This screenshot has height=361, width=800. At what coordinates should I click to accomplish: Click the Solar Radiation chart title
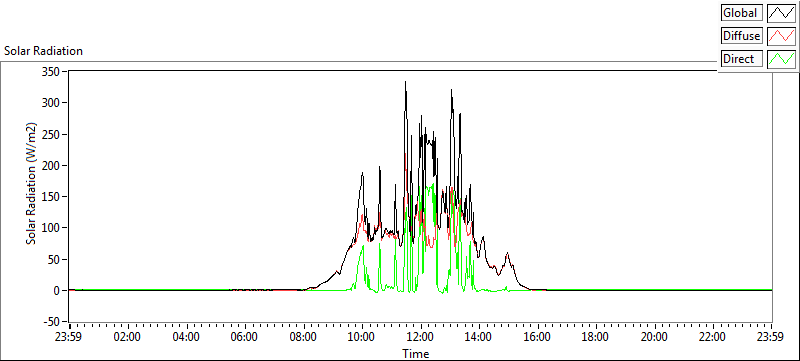click(43, 51)
